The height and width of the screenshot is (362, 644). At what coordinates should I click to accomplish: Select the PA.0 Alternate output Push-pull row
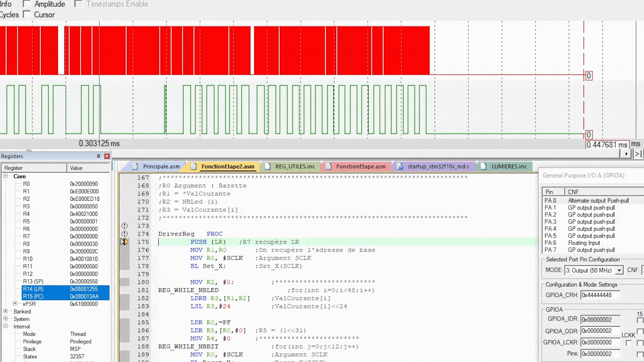coord(593,200)
